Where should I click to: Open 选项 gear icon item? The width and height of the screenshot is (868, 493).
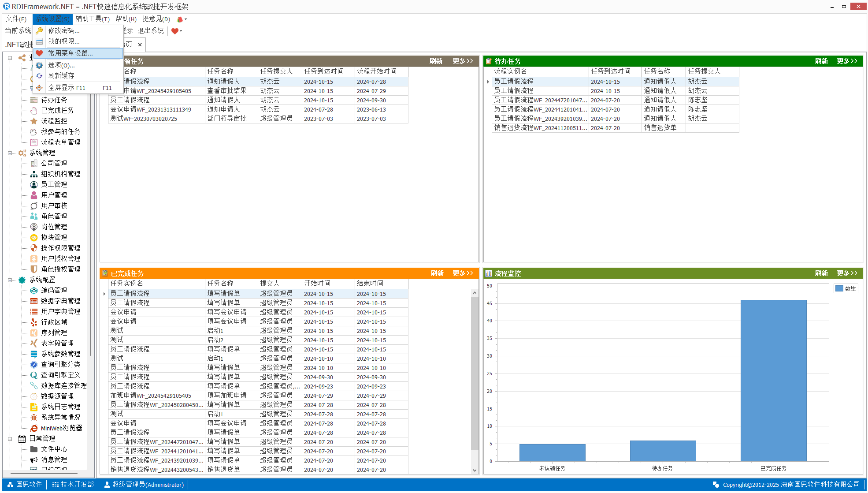pyautogui.click(x=40, y=65)
